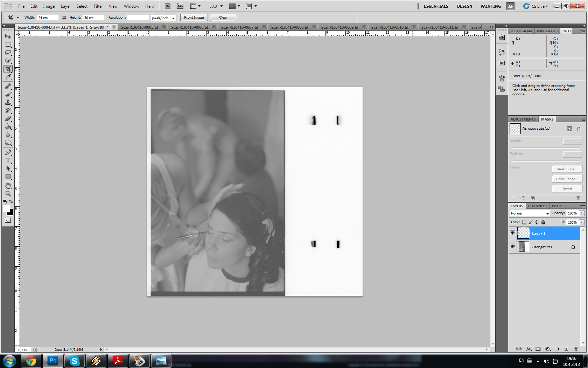The width and height of the screenshot is (588, 368).
Task: Click the foreground color swatch
Action: pyautogui.click(x=6, y=209)
